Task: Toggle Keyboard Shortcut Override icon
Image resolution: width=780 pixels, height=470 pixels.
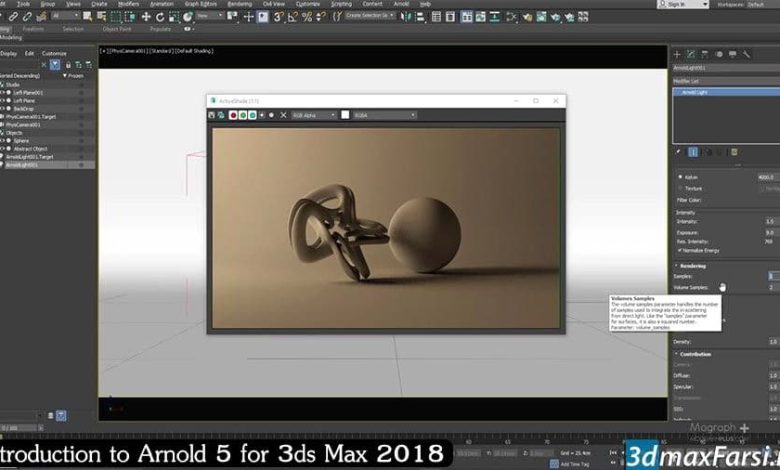Action: (263, 16)
